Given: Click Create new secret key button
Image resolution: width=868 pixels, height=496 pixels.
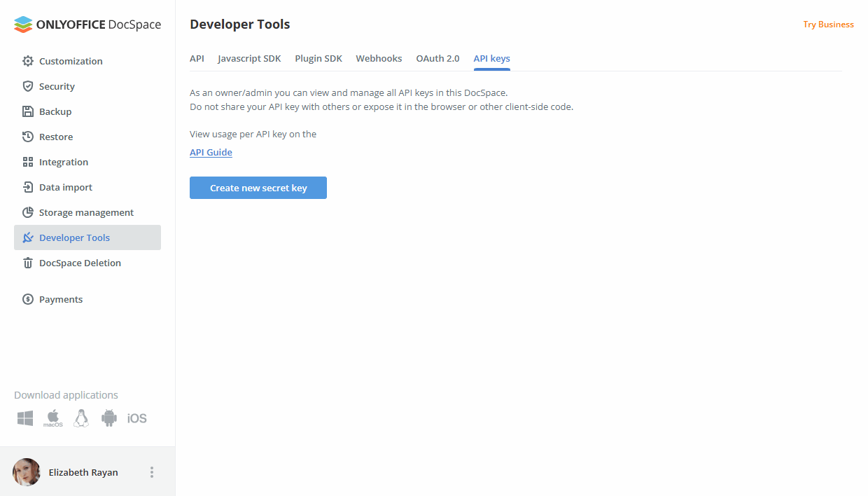Looking at the screenshot, I should (x=258, y=188).
